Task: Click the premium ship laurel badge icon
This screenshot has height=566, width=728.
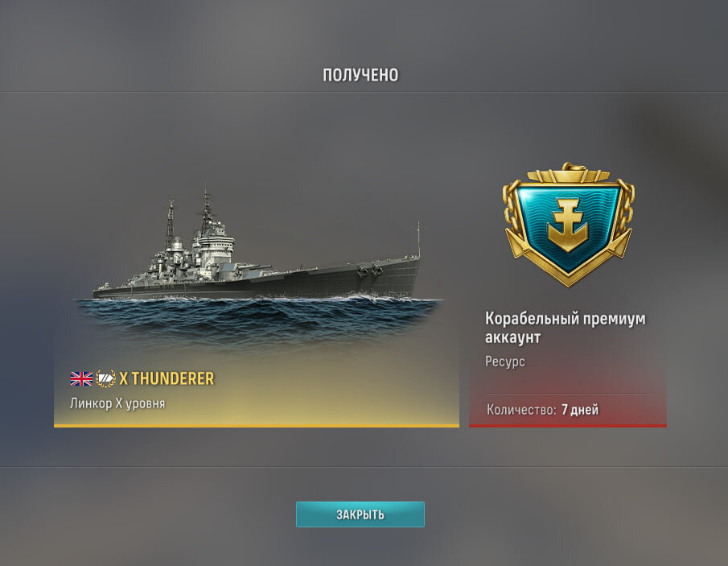Action: point(105,378)
